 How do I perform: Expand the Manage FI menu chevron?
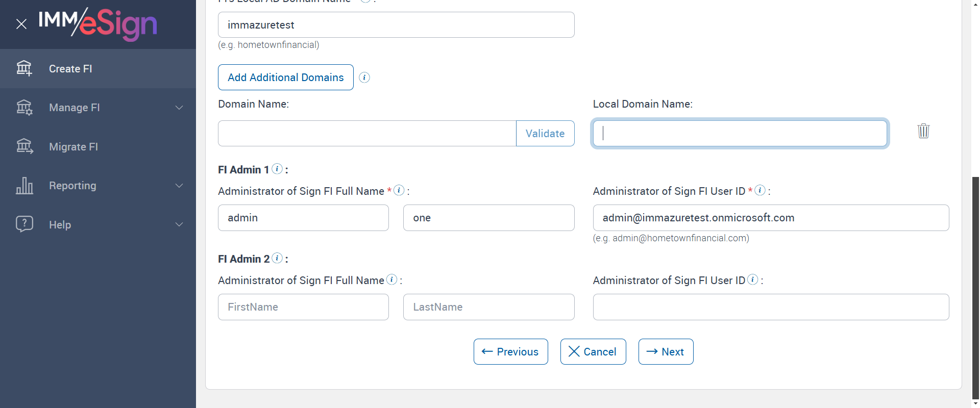pos(179,108)
